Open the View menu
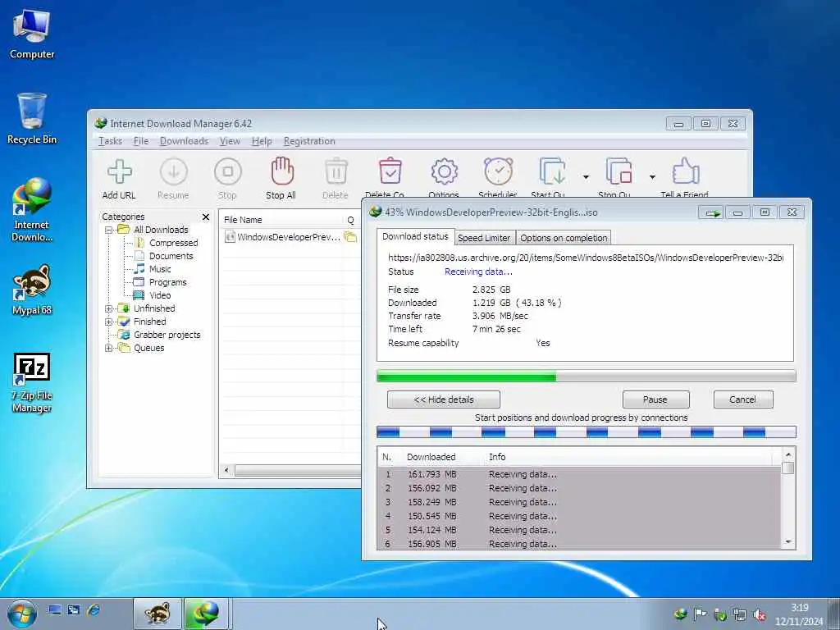This screenshot has width=840, height=630. (x=230, y=141)
